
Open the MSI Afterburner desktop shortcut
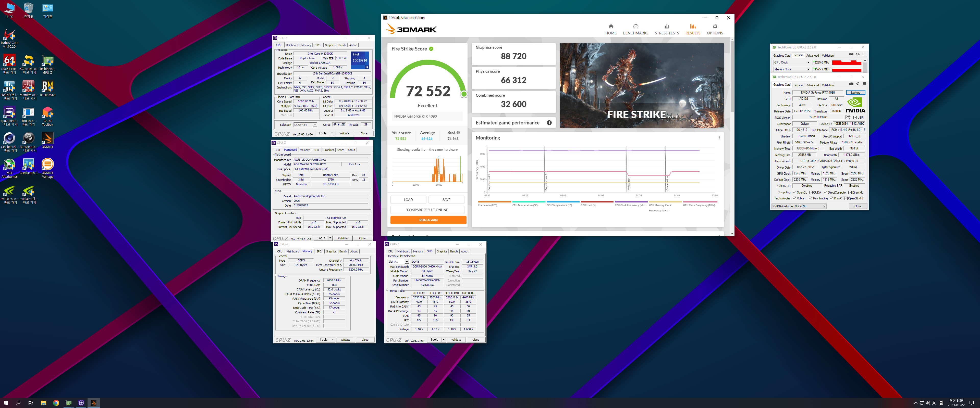tap(9, 169)
